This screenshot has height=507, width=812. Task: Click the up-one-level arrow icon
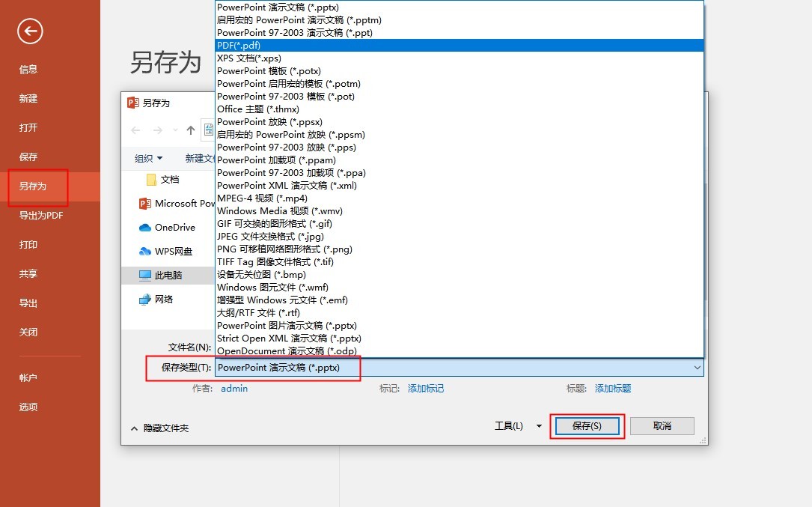tap(191, 130)
